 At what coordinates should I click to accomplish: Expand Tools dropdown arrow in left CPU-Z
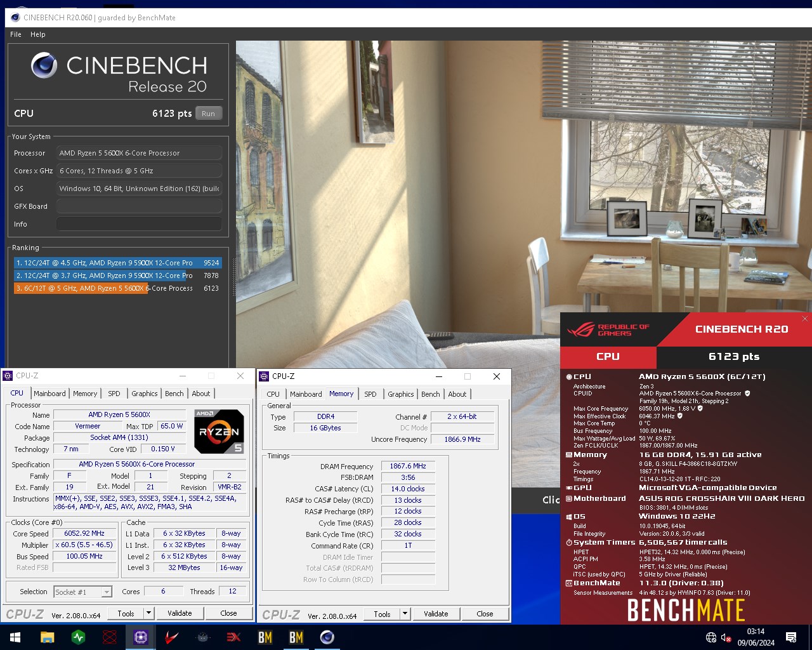coord(148,613)
